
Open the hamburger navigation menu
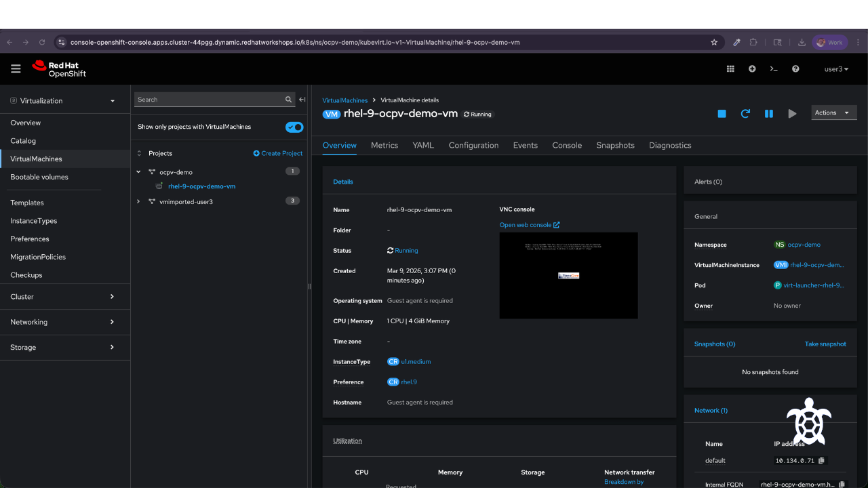pyautogui.click(x=16, y=68)
